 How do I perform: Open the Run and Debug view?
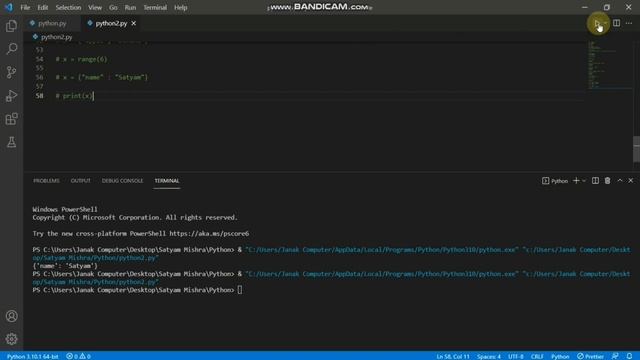[11, 96]
